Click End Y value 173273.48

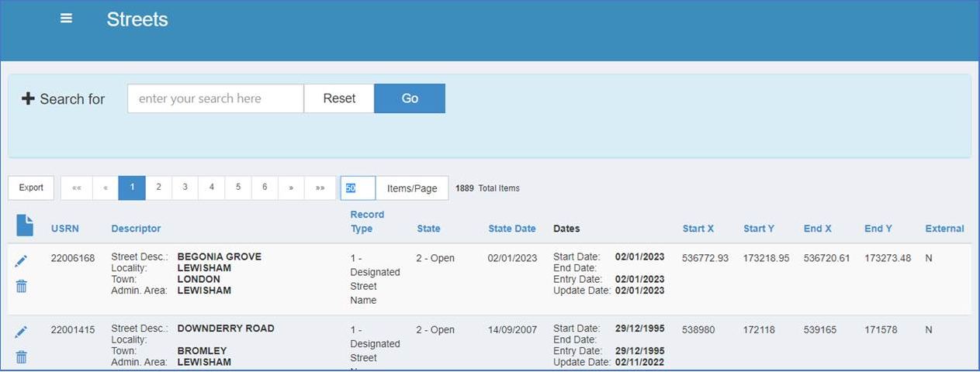(888, 258)
